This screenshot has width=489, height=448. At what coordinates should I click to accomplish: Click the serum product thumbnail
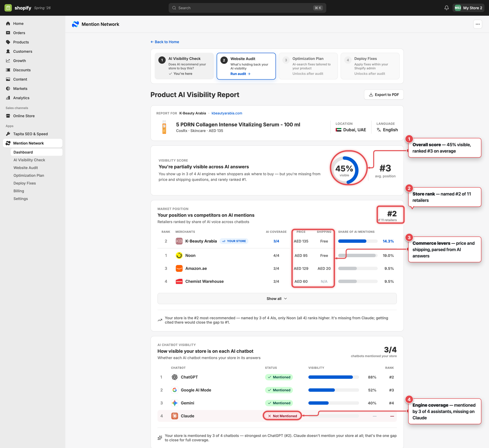[x=164, y=127]
